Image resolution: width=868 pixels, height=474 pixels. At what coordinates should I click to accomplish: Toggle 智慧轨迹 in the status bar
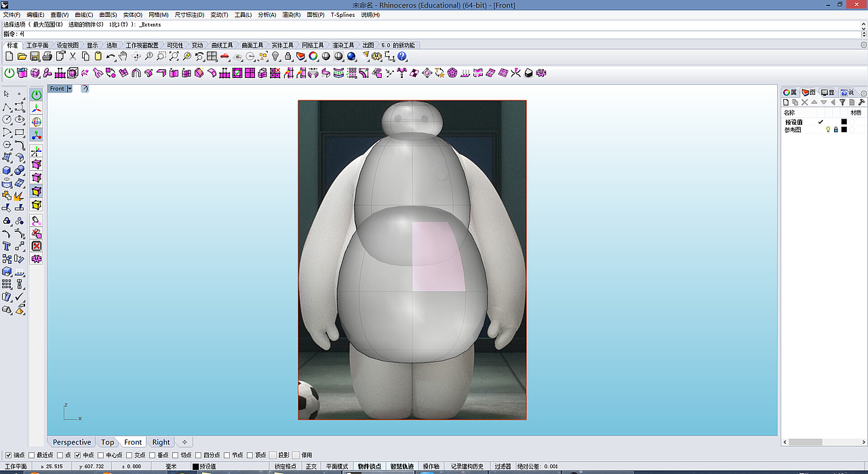(x=401, y=467)
